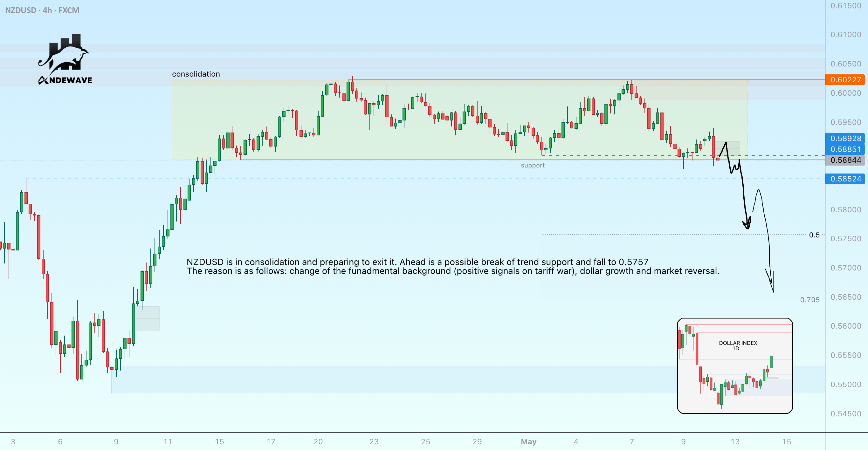The height and width of the screenshot is (450, 868).
Task: Click the May marker on time axis
Action: pos(529,442)
